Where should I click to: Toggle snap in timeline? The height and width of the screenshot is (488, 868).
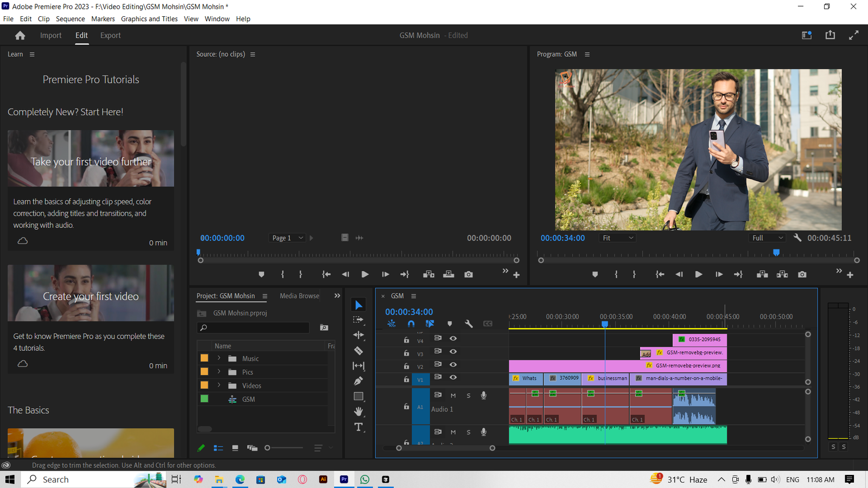pyautogui.click(x=411, y=324)
